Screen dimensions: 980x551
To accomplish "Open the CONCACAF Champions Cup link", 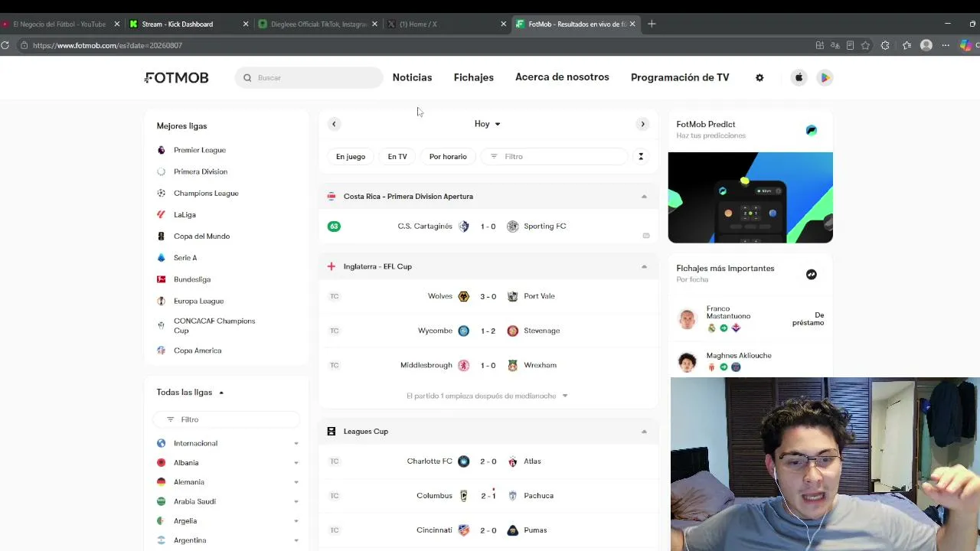I will click(x=214, y=325).
